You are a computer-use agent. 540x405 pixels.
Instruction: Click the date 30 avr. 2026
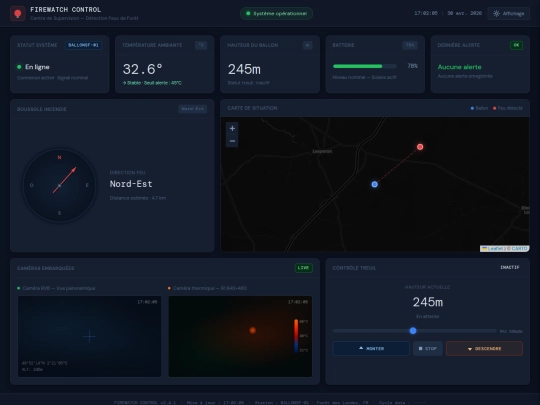click(x=464, y=13)
